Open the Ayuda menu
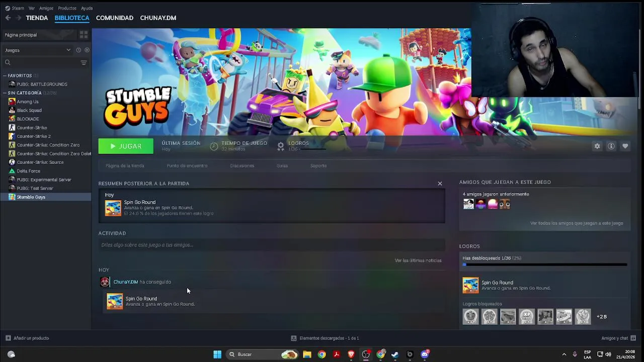This screenshot has width=644, height=362. tap(87, 8)
